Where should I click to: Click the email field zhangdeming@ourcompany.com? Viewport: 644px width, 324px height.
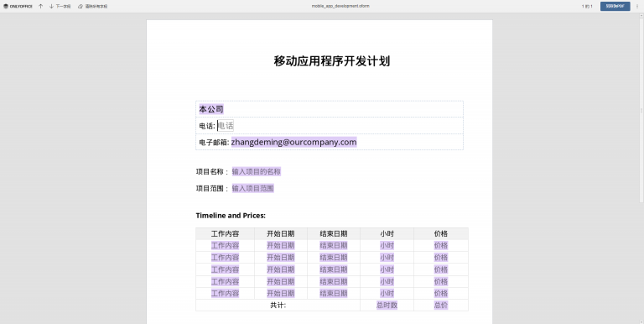pos(293,142)
